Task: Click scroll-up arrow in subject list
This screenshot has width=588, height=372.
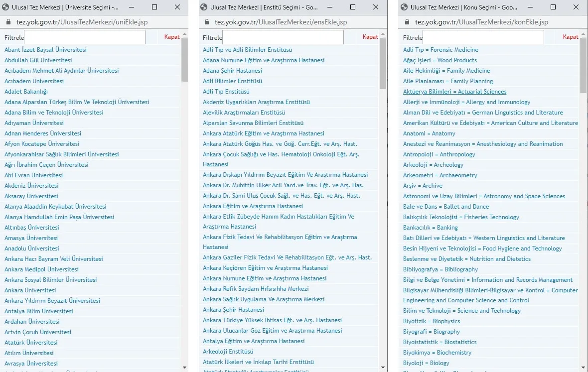Action: 583,34
